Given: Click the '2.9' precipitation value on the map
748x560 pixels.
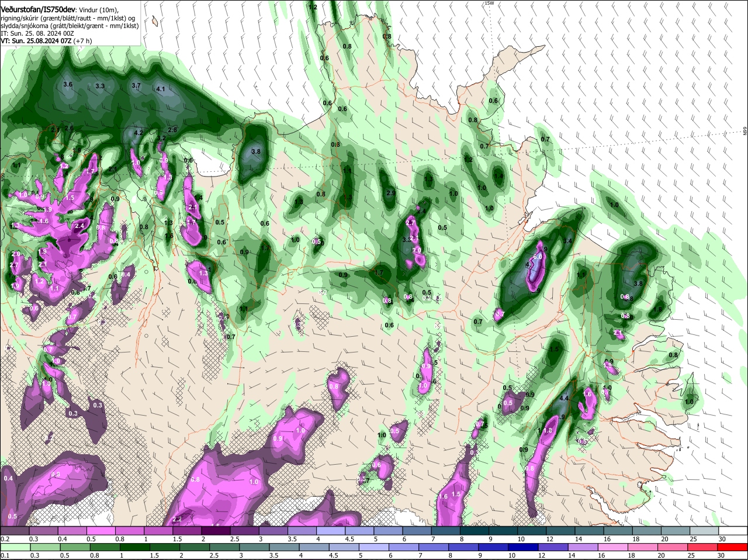Looking at the screenshot, I should click(391, 193).
